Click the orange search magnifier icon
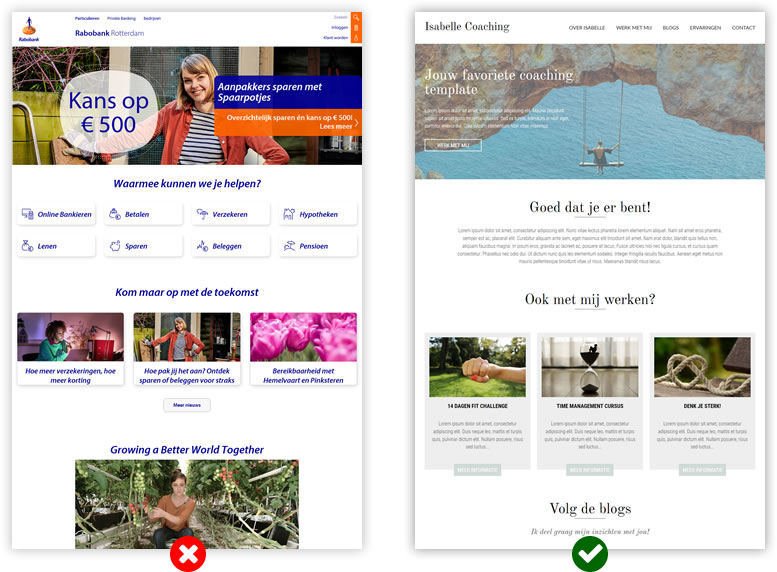Viewport: 777px width, 572px height. (357, 19)
